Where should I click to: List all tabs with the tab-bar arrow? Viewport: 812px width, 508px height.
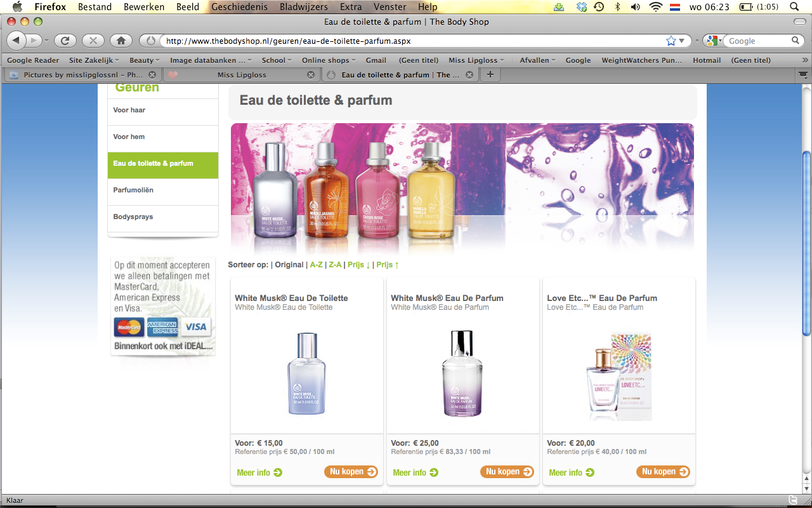pyautogui.click(x=802, y=75)
